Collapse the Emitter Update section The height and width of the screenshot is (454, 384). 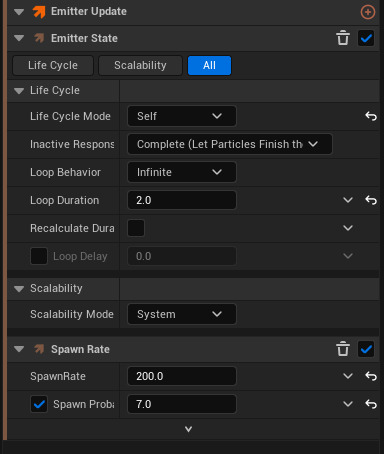pyautogui.click(x=19, y=12)
